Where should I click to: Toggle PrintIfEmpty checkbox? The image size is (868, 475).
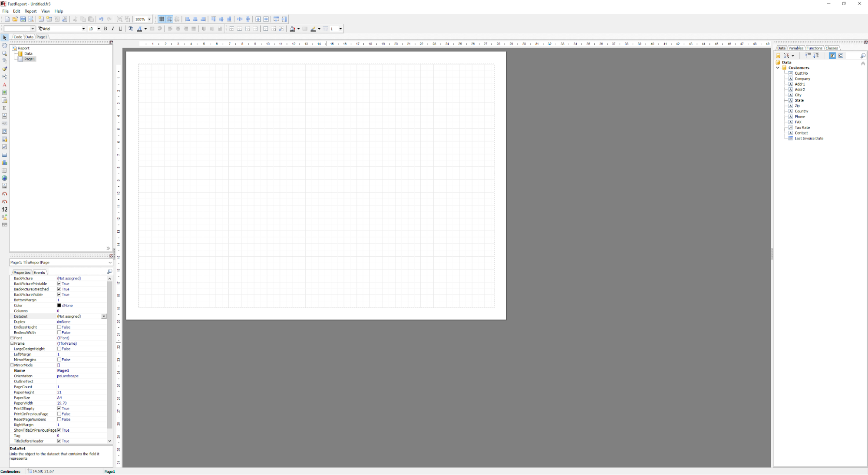tap(59, 409)
